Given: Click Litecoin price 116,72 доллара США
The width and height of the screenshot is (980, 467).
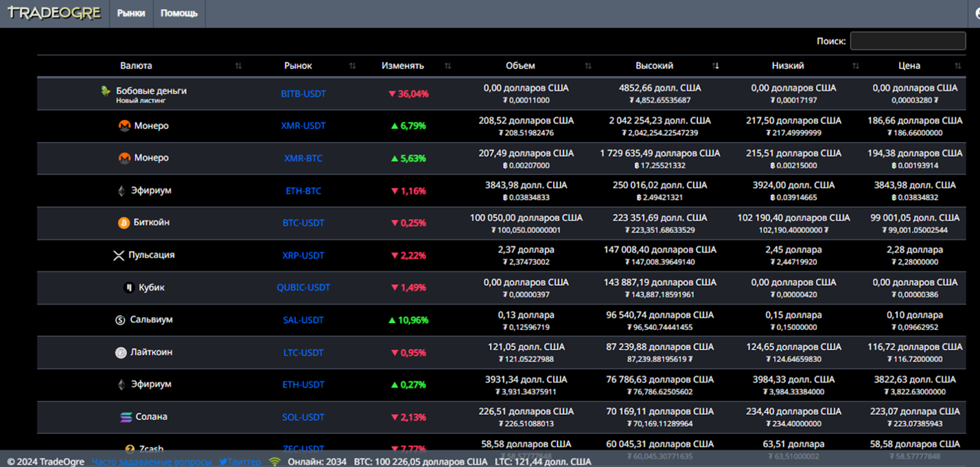Looking at the screenshot, I should click(x=915, y=347).
